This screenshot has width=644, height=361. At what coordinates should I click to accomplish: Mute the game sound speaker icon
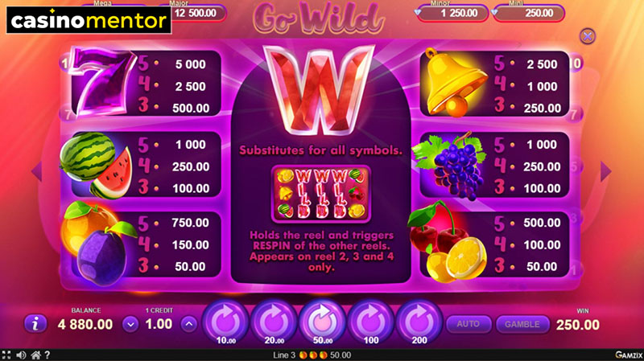coord(21,355)
